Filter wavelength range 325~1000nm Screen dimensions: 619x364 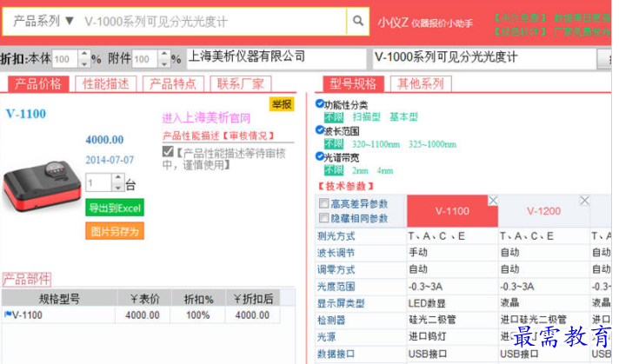pyautogui.click(x=432, y=144)
